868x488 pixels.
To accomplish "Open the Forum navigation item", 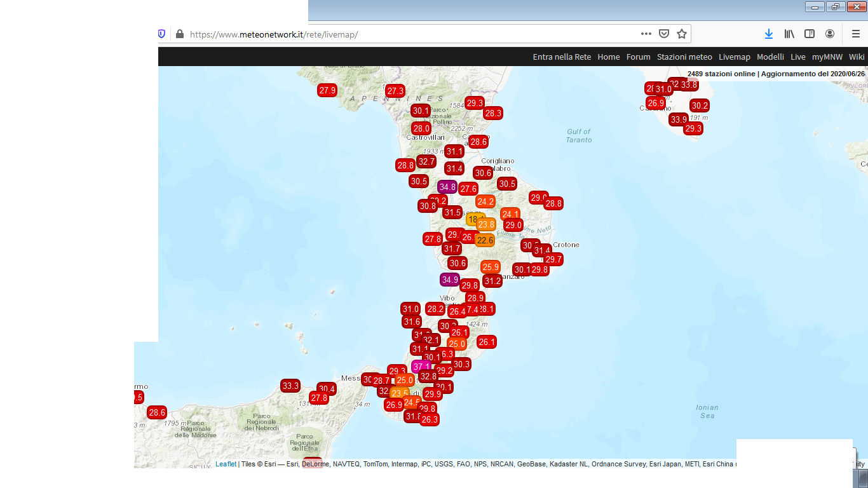I will pos(639,57).
